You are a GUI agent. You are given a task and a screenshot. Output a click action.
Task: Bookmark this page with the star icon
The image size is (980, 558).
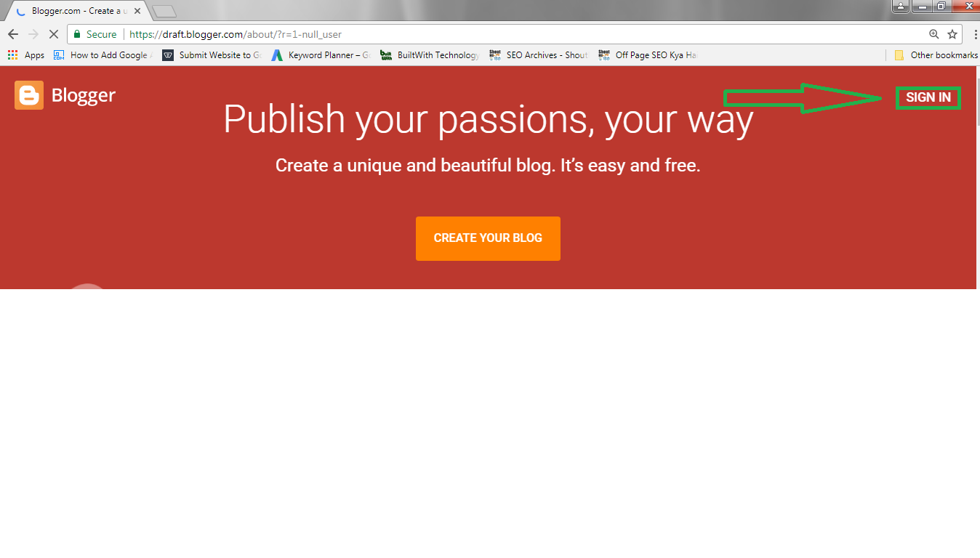pos(952,34)
